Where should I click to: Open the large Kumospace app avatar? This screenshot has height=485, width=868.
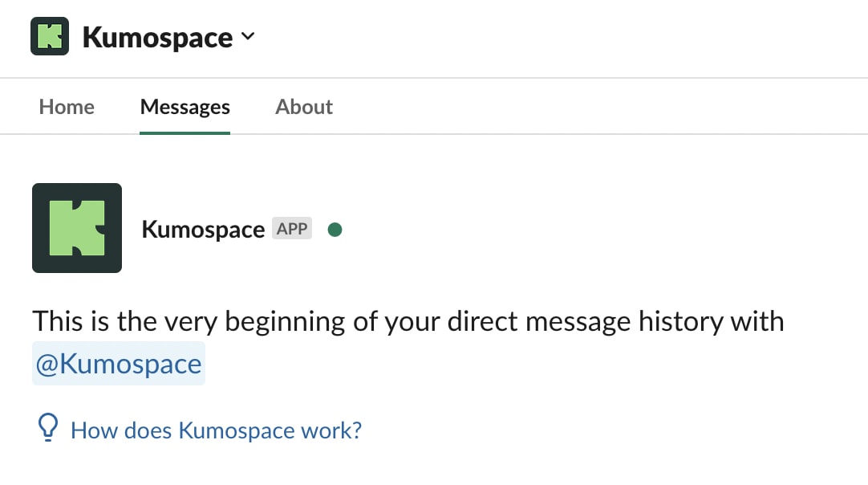(77, 228)
